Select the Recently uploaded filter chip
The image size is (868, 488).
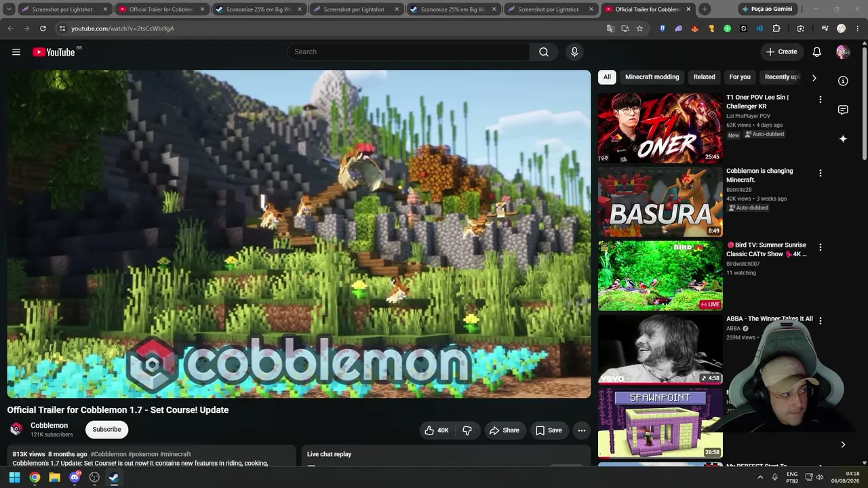pyautogui.click(x=782, y=77)
